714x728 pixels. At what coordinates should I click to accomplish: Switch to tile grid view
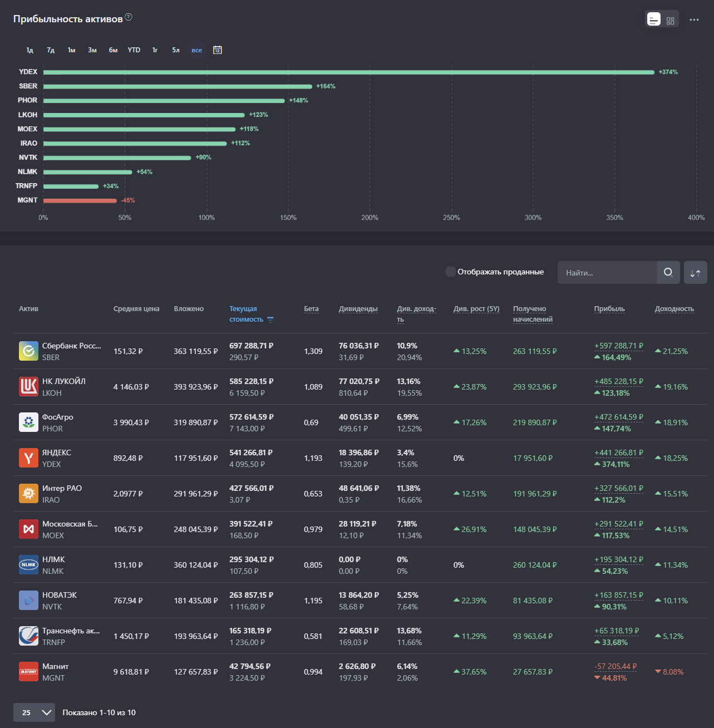coord(670,19)
